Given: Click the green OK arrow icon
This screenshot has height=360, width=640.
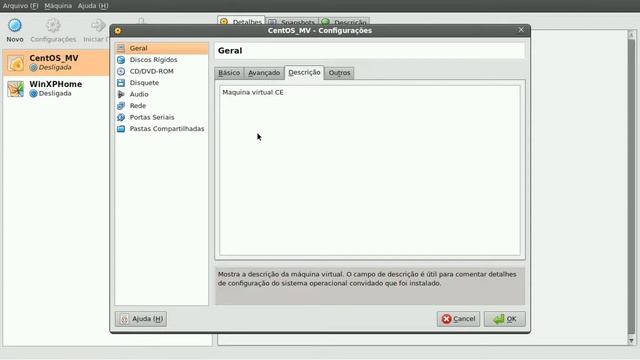Looking at the screenshot, I should coord(498,319).
